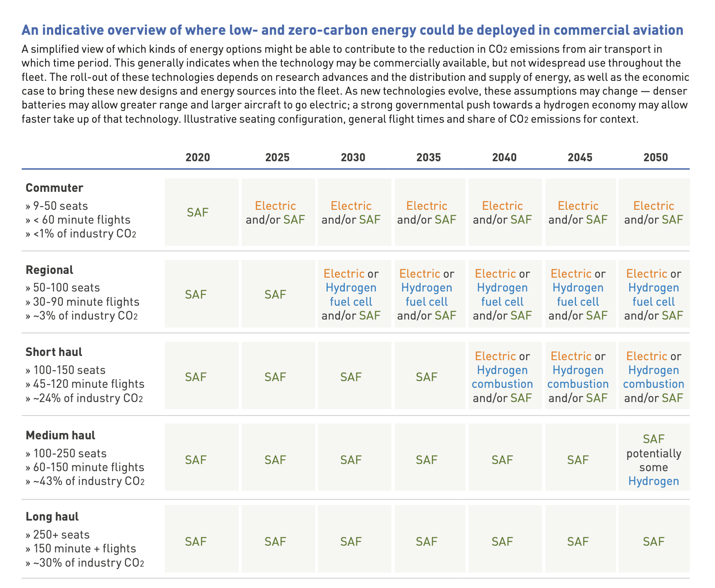The height and width of the screenshot is (588, 715).
Task: Select the Short haul row heading
Action: (54, 352)
